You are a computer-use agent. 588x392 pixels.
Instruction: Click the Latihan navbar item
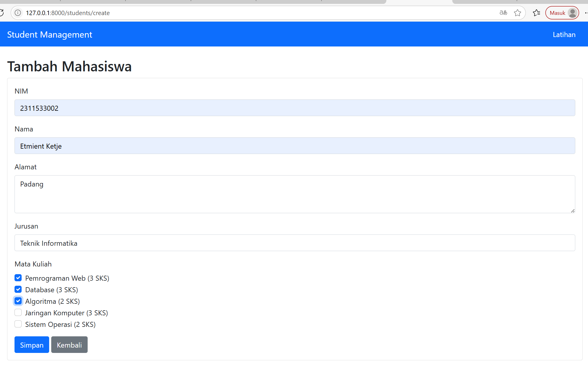[x=564, y=35]
